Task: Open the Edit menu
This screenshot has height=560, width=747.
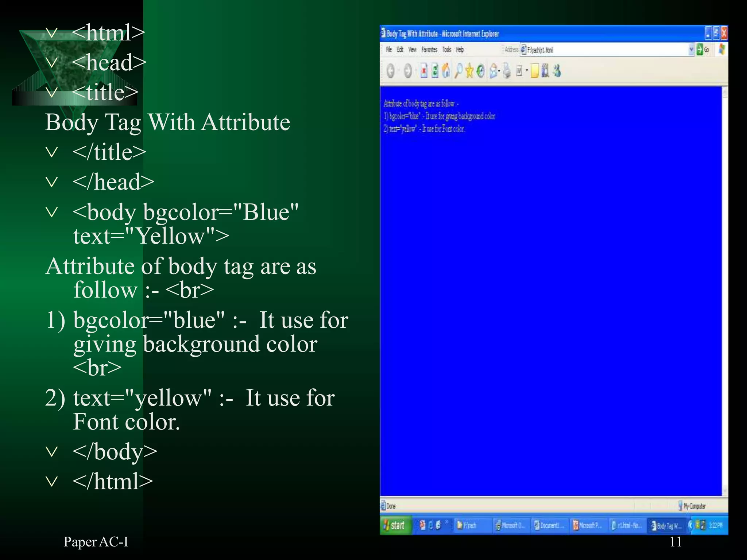Action: pos(400,50)
